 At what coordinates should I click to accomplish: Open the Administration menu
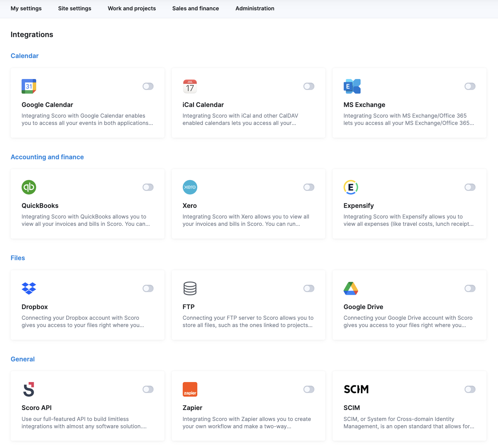pyautogui.click(x=254, y=9)
